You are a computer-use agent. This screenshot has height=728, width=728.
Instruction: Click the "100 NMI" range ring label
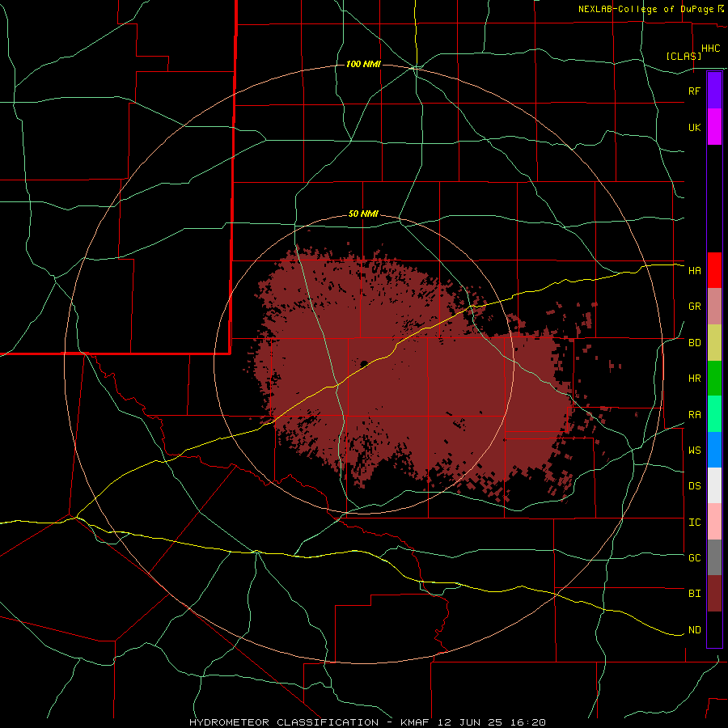[x=363, y=64]
